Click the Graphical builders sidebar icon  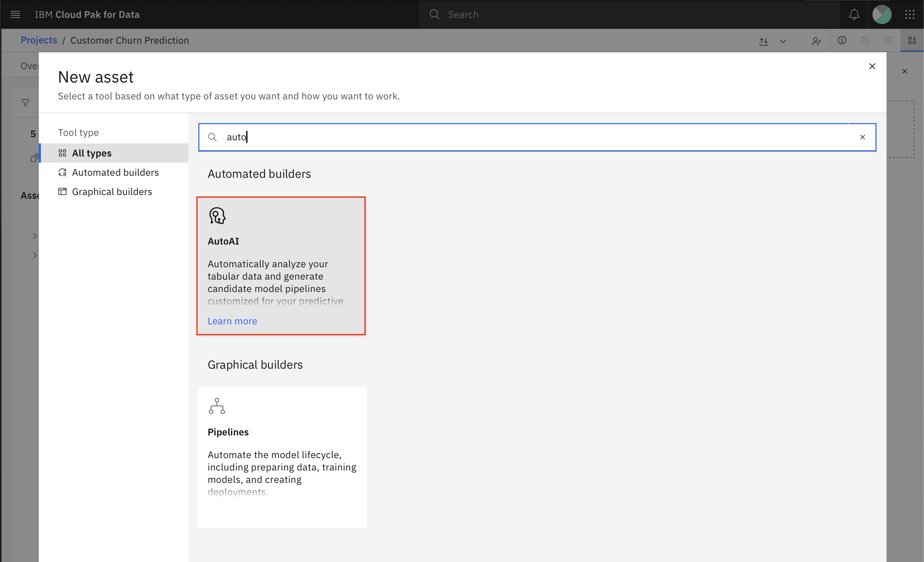[62, 192]
